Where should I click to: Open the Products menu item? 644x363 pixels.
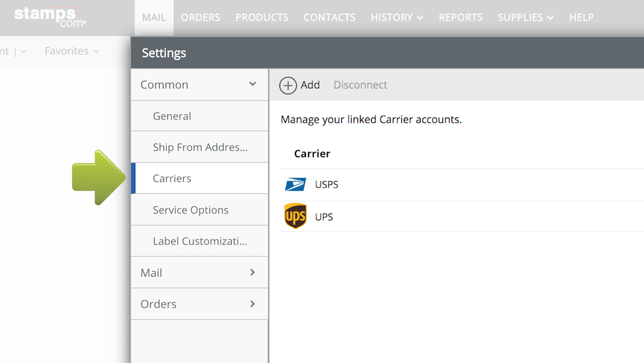261,17
